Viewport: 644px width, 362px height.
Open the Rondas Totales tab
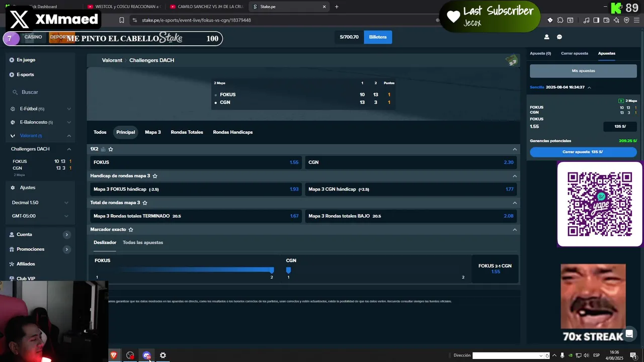(187, 132)
